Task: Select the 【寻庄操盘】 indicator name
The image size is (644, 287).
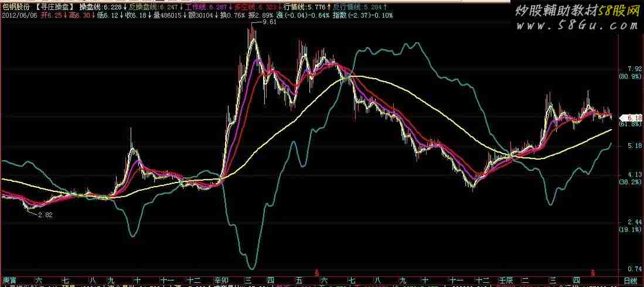Action: click(x=55, y=7)
